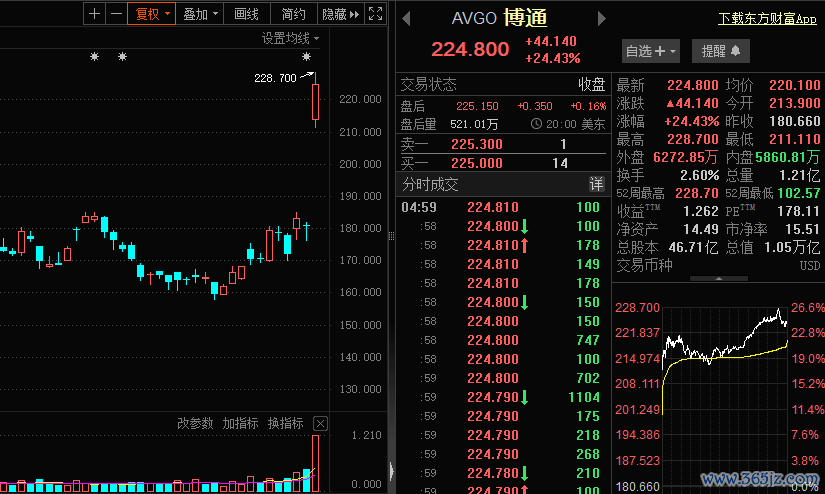Click 换指标 to switch indicator
825x494 pixels.
(285, 423)
